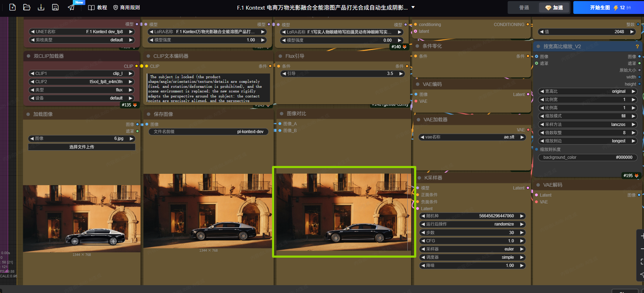This screenshot has height=293, width=644.
Task: Click the 文件名前缀 pl-kontext-dev input field
Action: (x=208, y=132)
